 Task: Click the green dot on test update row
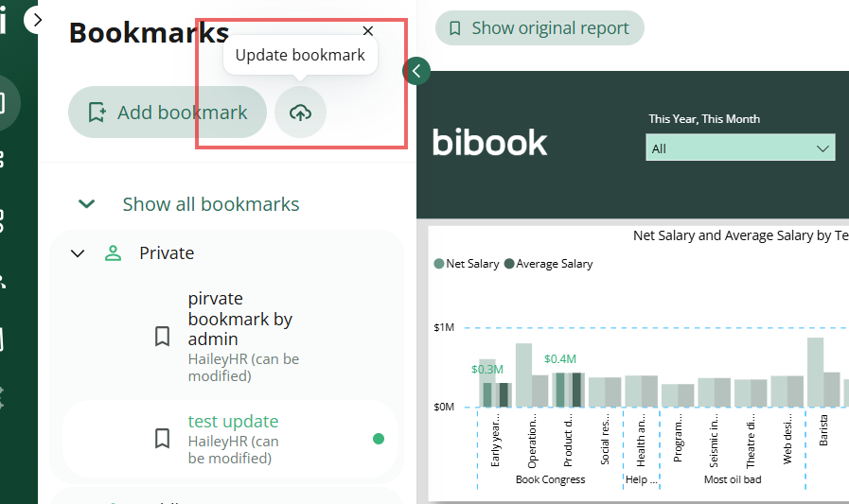point(379,439)
